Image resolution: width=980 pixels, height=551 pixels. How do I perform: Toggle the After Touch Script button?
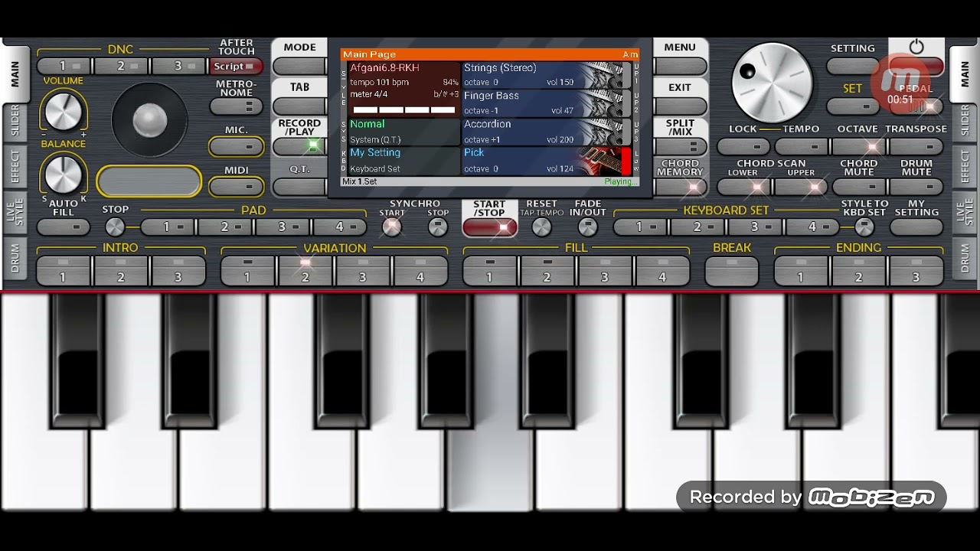(236, 67)
